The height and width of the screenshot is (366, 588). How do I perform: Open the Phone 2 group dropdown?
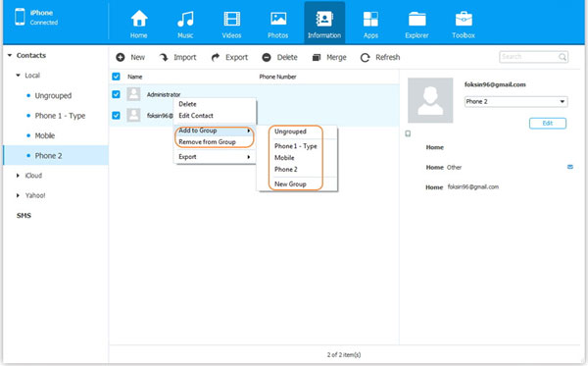tap(516, 101)
